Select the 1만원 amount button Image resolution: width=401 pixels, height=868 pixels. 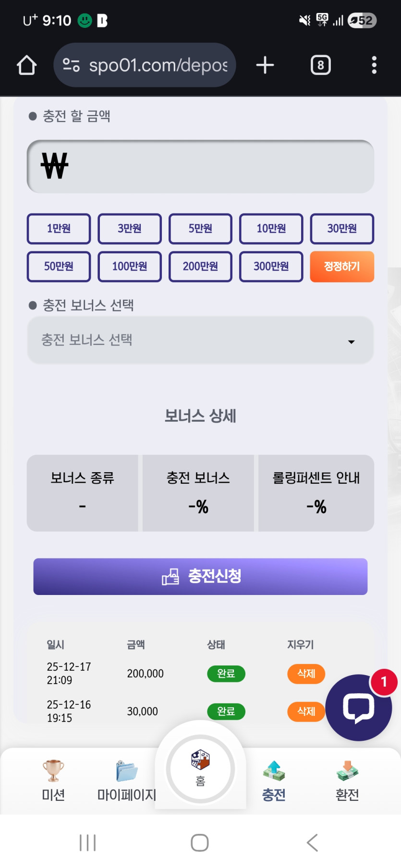point(59,228)
